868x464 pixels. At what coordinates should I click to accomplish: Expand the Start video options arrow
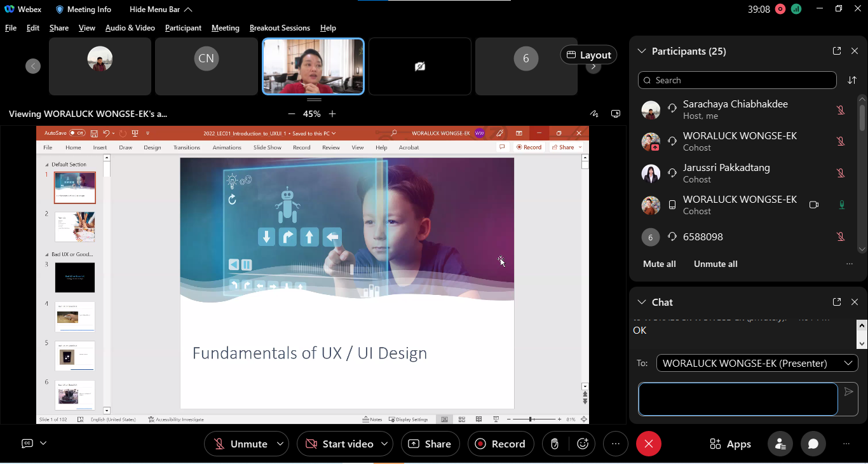point(384,444)
